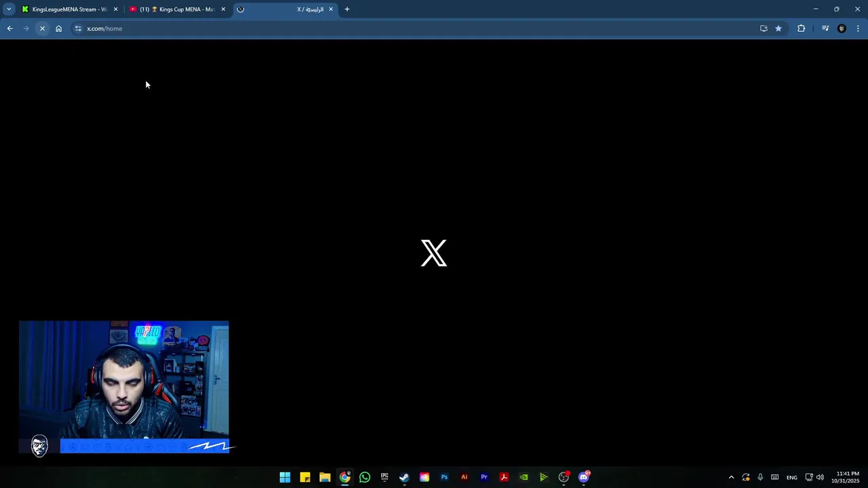Screen dimensions: 868x488
Task: Expand the tab search dropdown
Action: coord(9,9)
